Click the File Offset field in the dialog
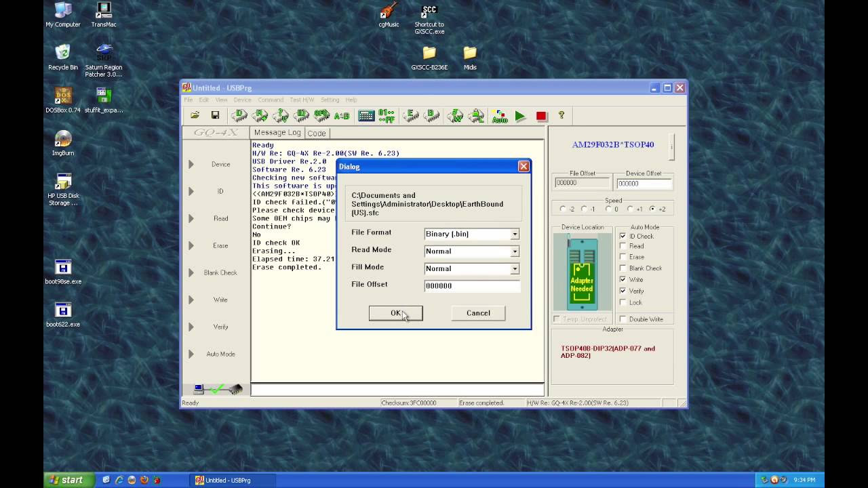 471,285
